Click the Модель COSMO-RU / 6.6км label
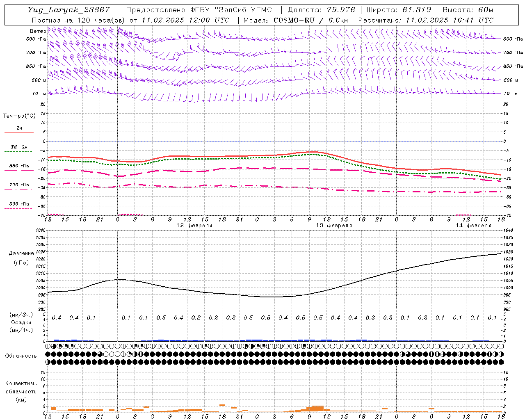Image resolution: width=525 pixels, height=420 pixels. (x=296, y=20)
